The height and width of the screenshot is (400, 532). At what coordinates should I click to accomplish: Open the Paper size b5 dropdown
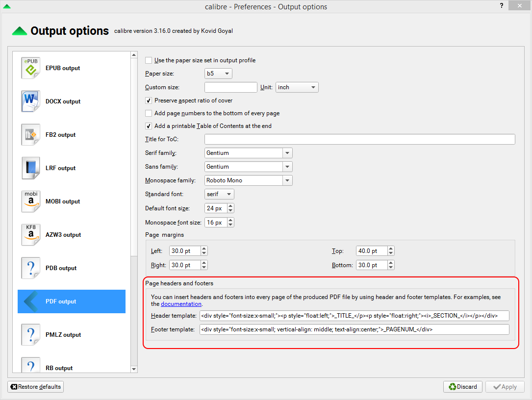point(218,74)
